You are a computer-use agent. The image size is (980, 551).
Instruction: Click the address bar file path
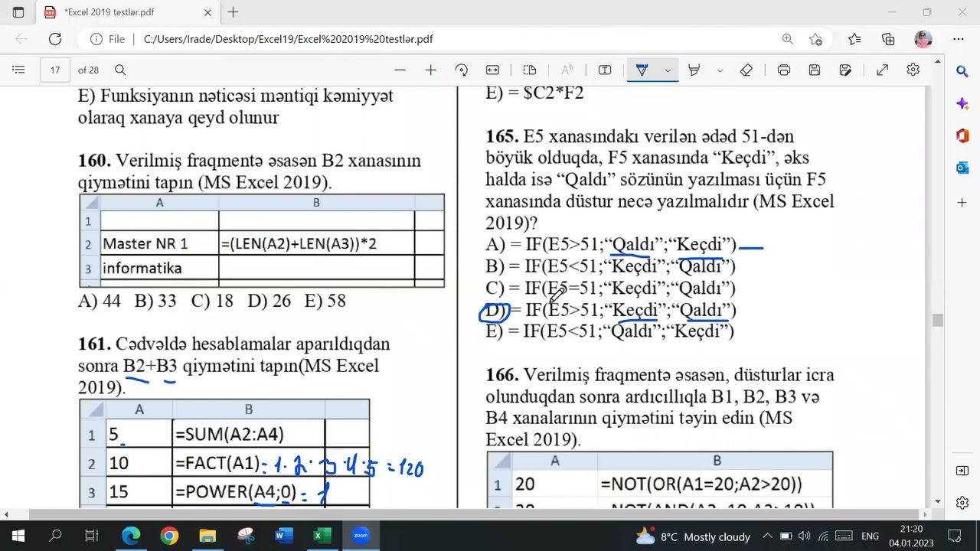pos(288,39)
